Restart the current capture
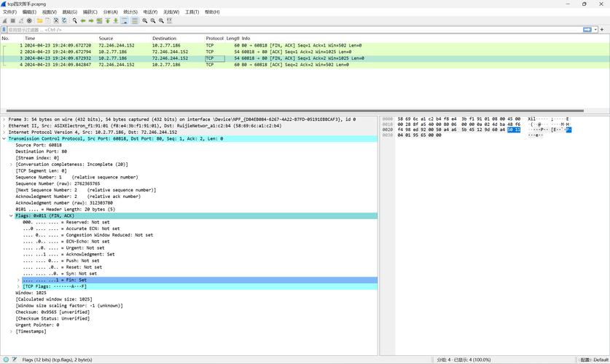The image size is (610, 364). point(21,20)
